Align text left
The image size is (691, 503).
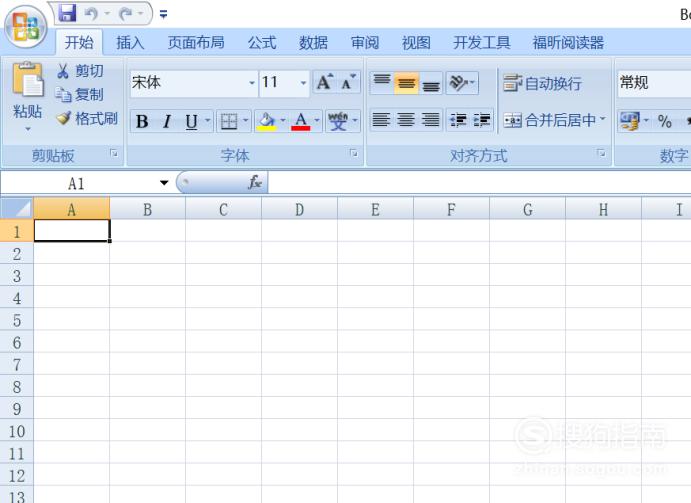tap(382, 119)
